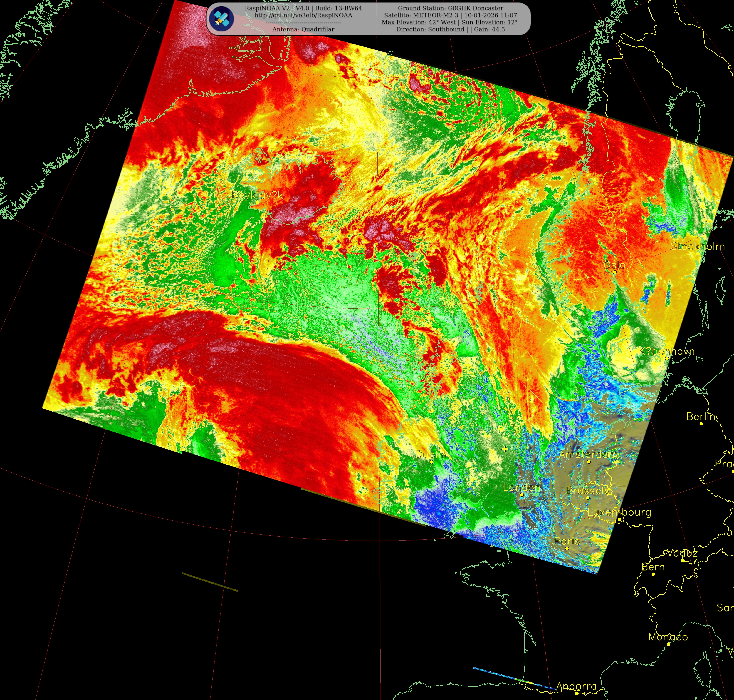Click the Andorra map label
The image size is (734, 700).
pyautogui.click(x=576, y=686)
